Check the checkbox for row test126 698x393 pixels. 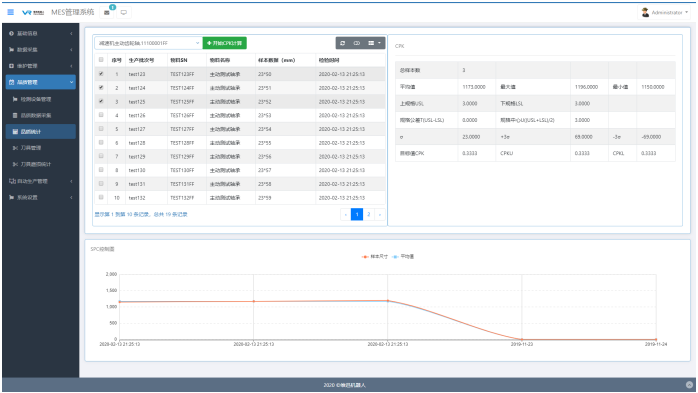[101, 115]
